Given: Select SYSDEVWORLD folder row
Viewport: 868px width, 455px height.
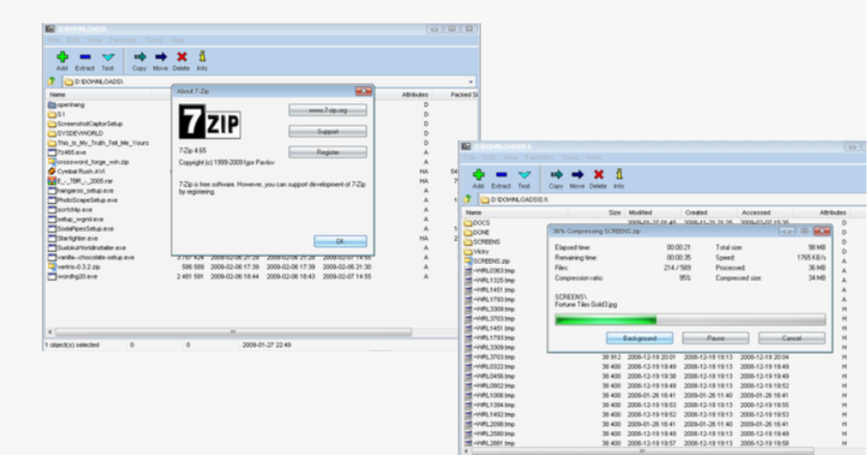Looking at the screenshot, I should coord(75,134).
